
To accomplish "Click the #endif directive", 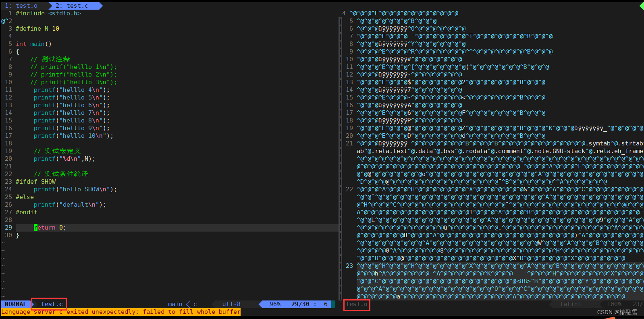I will click(x=27, y=212).
